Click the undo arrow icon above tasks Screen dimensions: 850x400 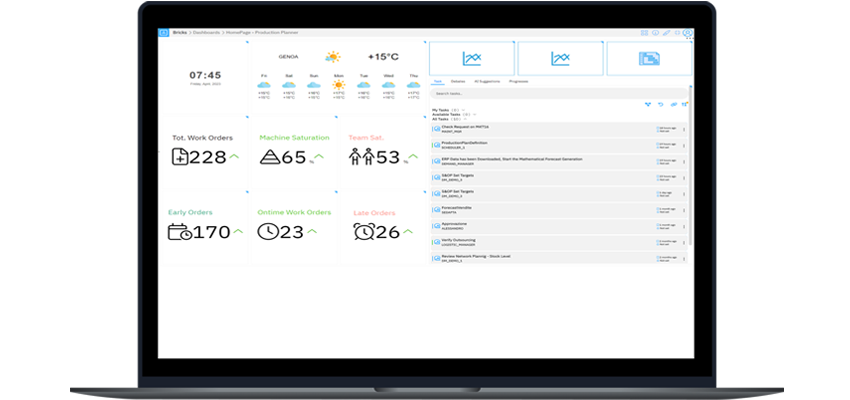tap(660, 104)
